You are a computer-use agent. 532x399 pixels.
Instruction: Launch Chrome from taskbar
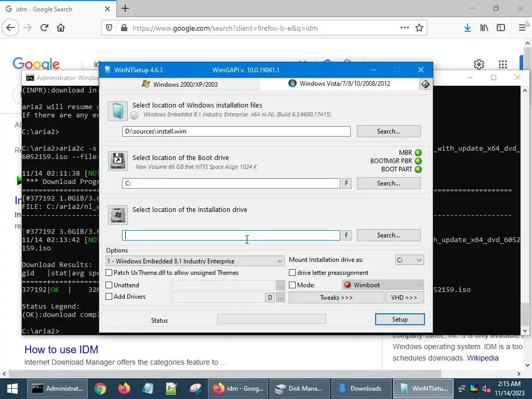[100, 389]
